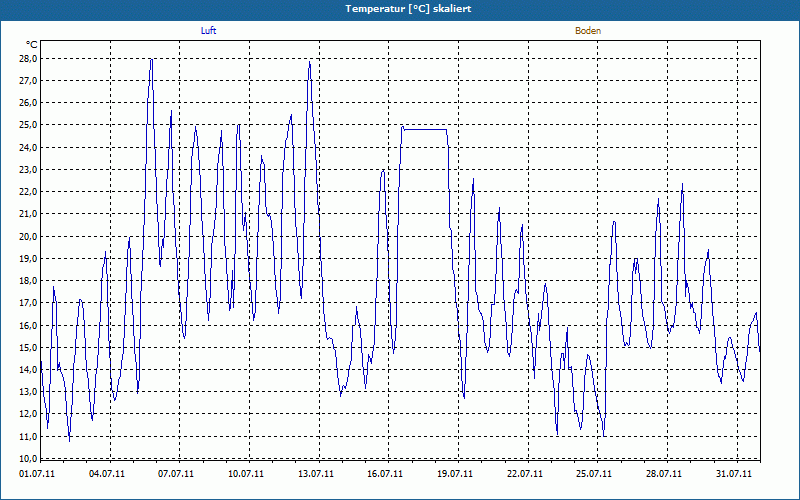Click the 28.07.11 date label

point(664,473)
